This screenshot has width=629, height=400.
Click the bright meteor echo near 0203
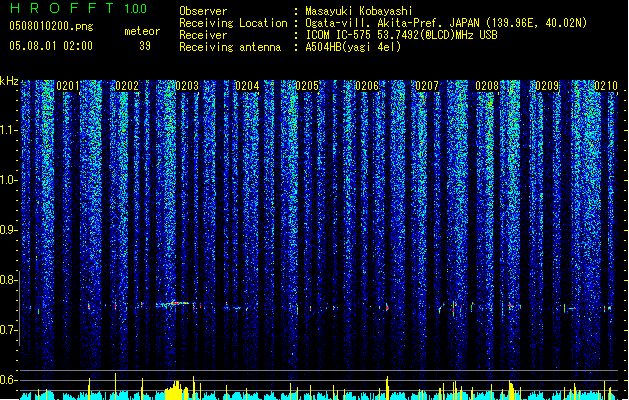[174, 304]
